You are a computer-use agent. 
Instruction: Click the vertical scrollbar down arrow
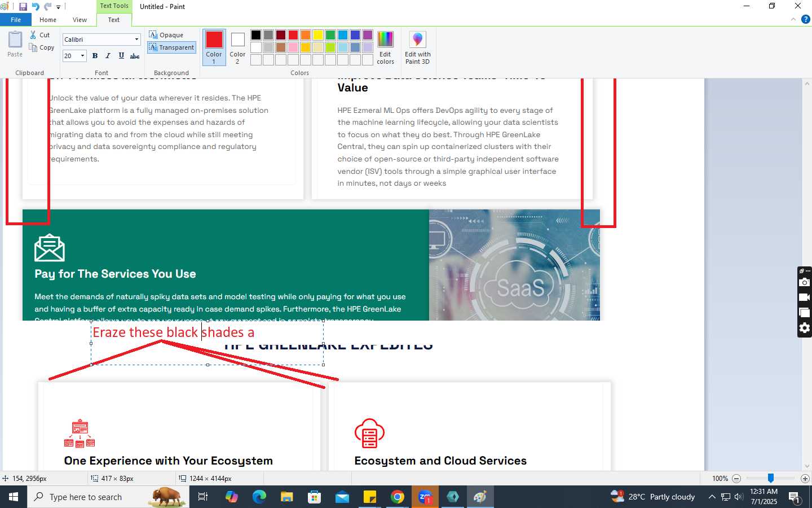(x=807, y=466)
